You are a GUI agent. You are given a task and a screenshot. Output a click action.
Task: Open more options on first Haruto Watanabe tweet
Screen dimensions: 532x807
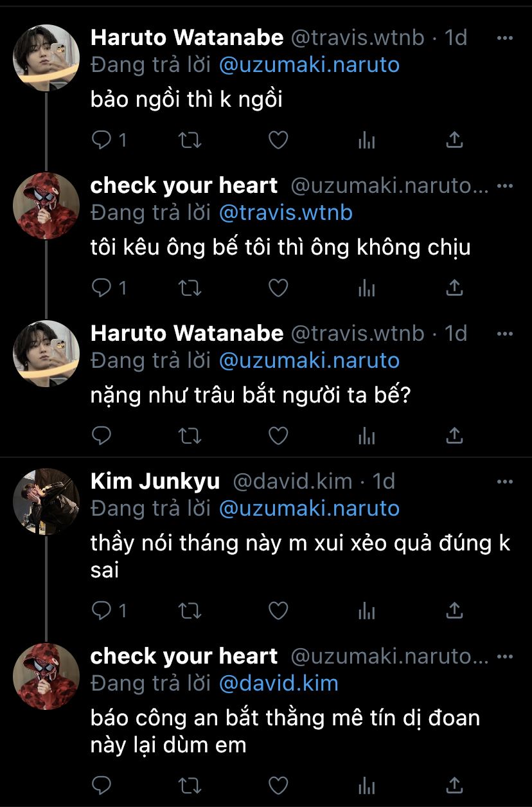click(506, 38)
